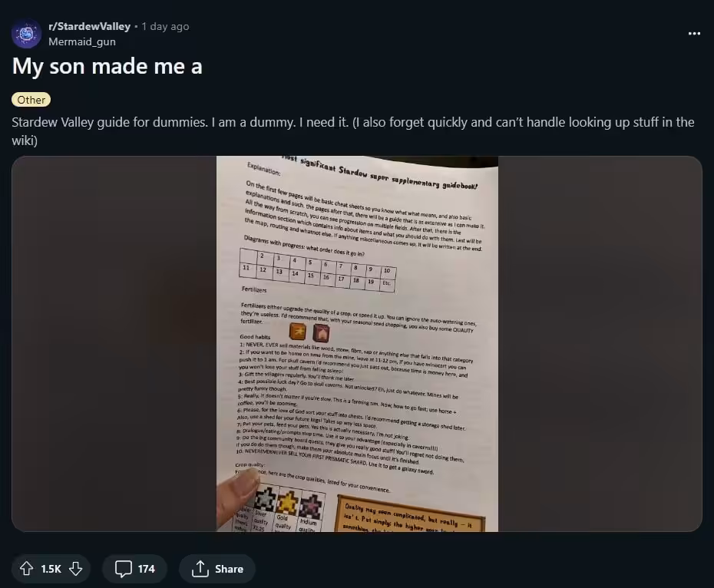The width and height of the screenshot is (714, 588).
Task: Click the Share button
Action: pos(217,569)
